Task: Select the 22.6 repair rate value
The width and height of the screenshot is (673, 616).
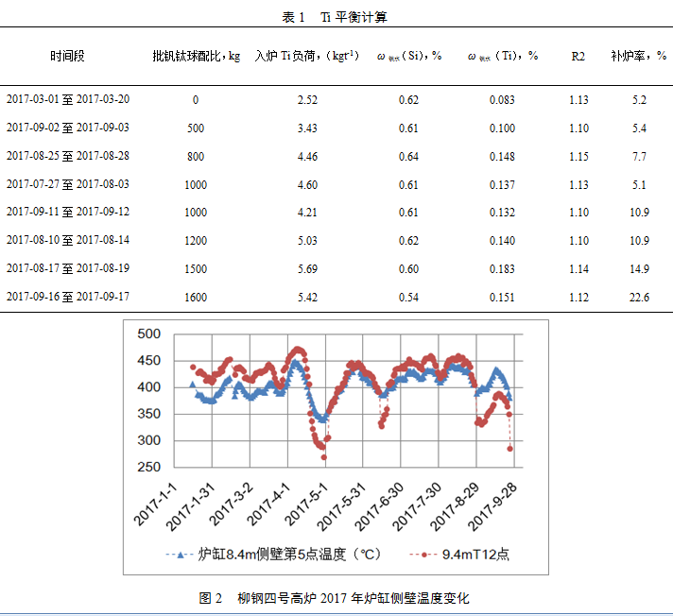Action: [640, 298]
